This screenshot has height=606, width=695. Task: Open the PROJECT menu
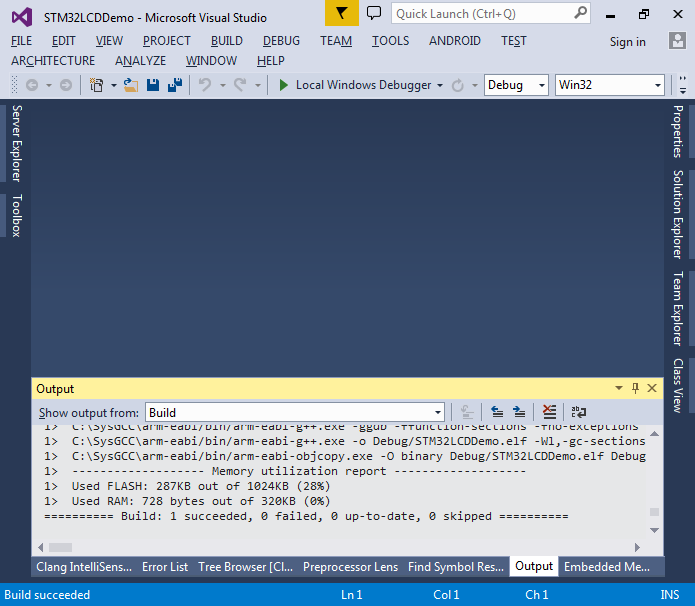tap(167, 41)
